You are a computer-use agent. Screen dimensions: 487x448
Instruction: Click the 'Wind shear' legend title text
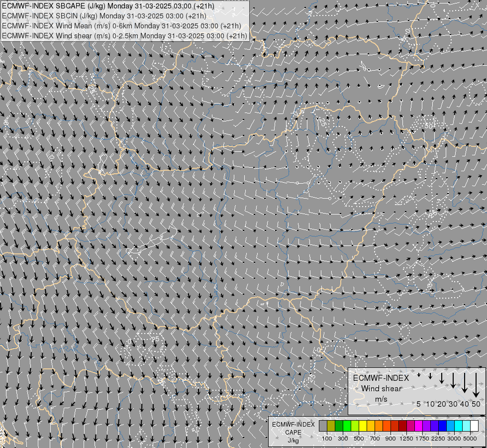(x=382, y=389)
